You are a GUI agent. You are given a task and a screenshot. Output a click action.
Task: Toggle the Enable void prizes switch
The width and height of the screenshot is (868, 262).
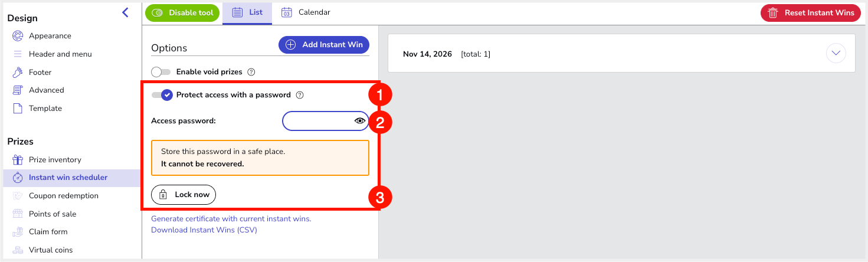pos(161,72)
